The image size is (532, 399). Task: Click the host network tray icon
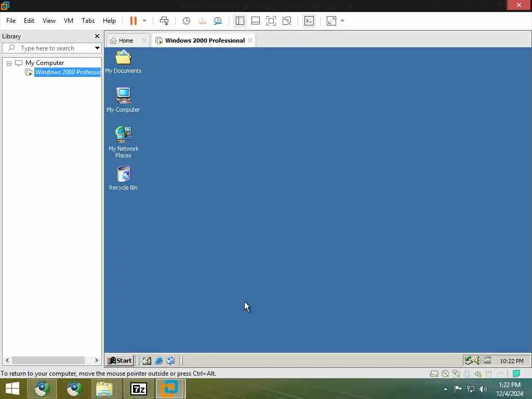point(471,389)
